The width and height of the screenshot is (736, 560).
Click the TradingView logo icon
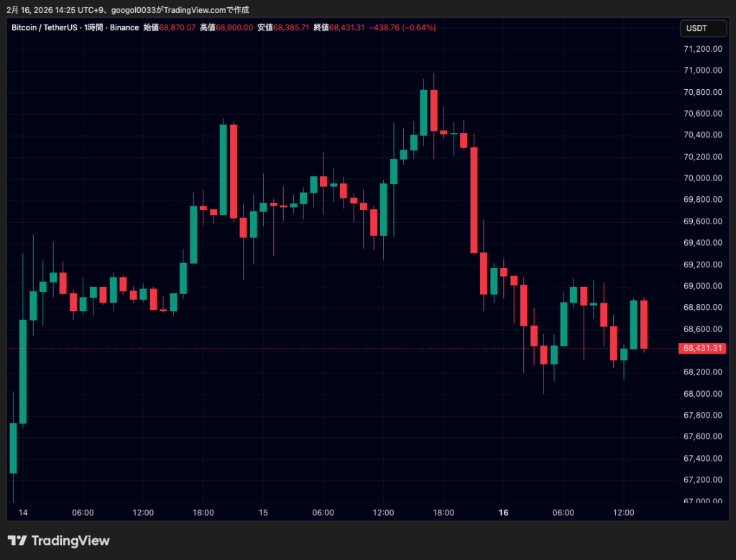point(17,541)
